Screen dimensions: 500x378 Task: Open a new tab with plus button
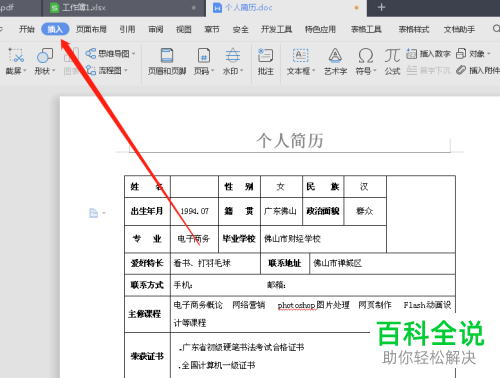(x=381, y=7)
